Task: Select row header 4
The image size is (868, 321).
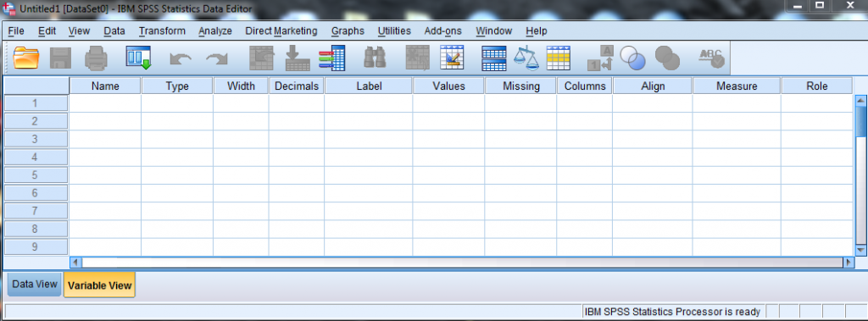Action: point(36,158)
